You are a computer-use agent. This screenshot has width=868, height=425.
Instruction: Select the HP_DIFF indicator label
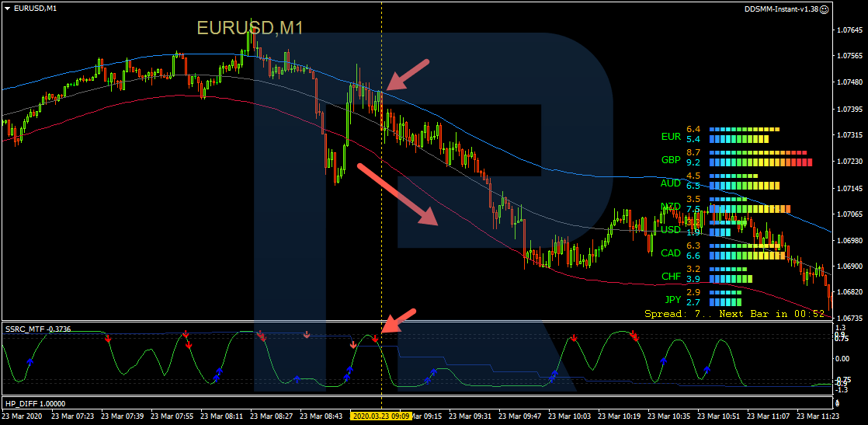[x=34, y=404]
